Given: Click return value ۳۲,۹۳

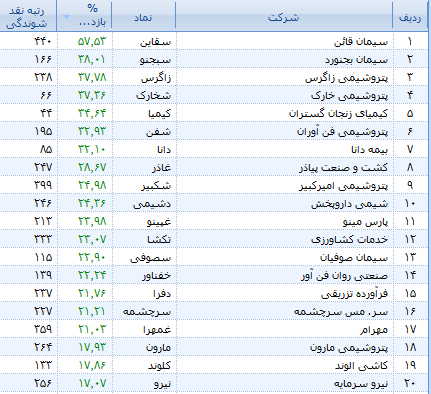Looking at the screenshot, I should coord(92,132).
